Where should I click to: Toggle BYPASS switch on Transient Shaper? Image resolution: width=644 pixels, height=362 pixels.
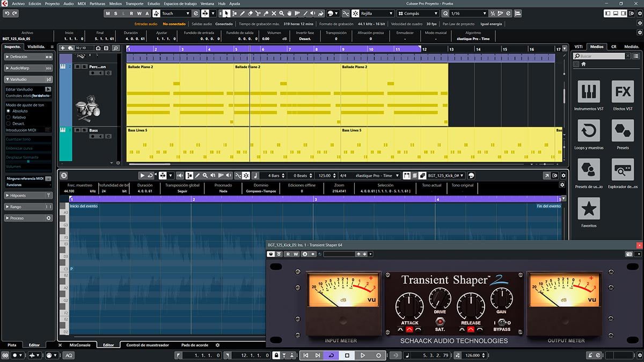click(501, 322)
